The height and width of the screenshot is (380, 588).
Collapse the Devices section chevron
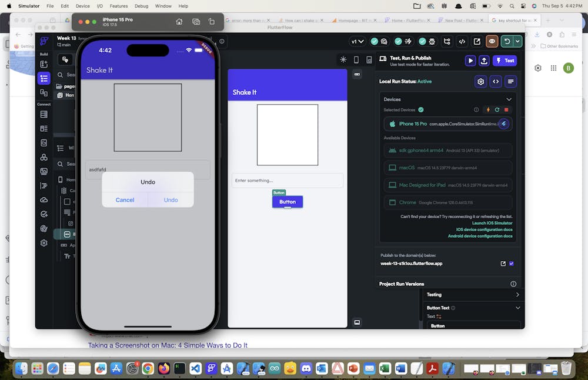[x=509, y=99]
